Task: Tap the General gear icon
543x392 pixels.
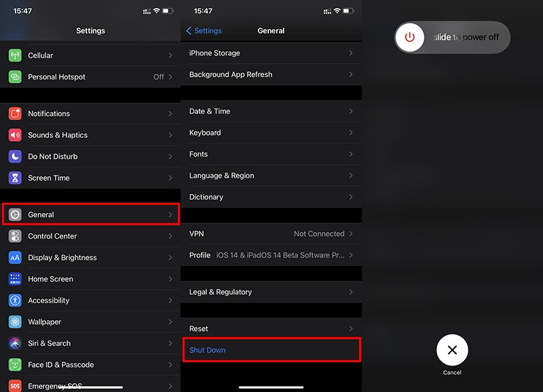Action: pos(15,215)
